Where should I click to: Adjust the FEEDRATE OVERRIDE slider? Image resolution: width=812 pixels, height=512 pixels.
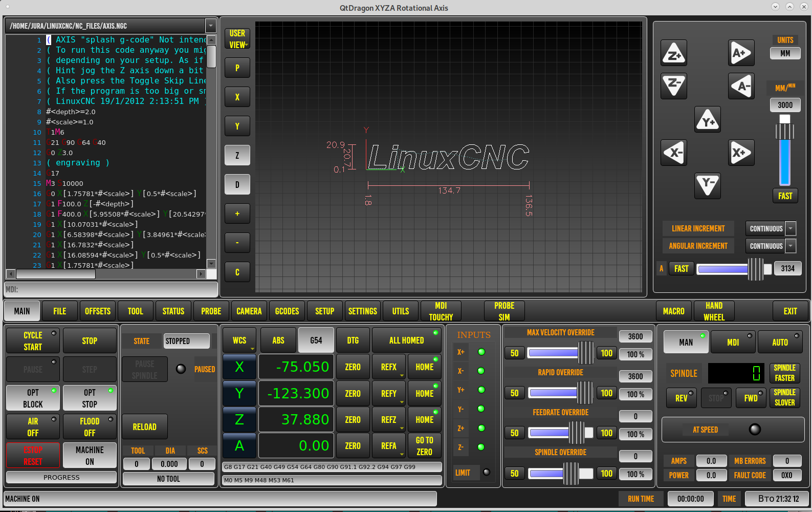coord(561,433)
